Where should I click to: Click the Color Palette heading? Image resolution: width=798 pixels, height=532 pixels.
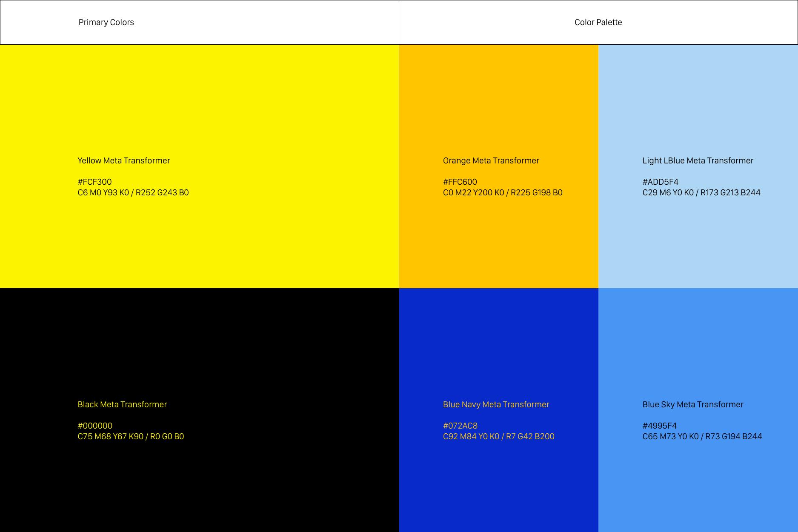[598, 23]
